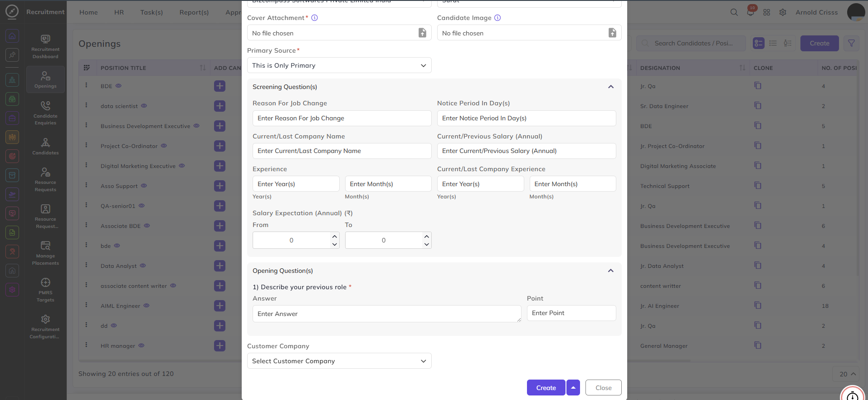Click Reason For Job Change field

tap(342, 118)
